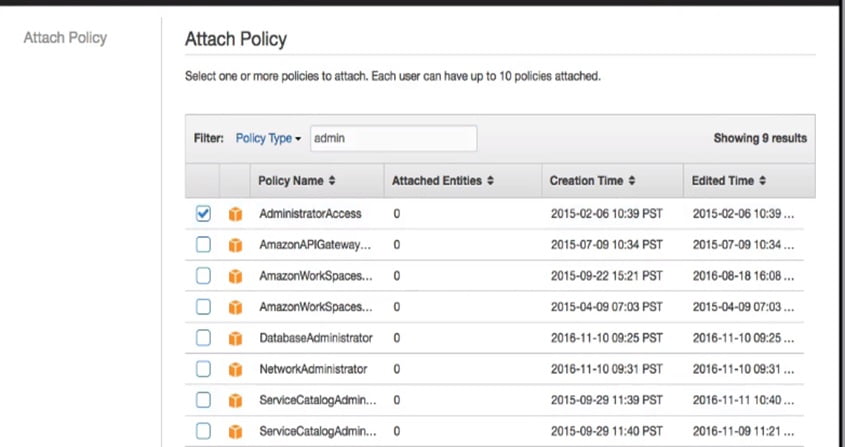Uncheck the AdministratorAccess policy checkbox
The height and width of the screenshot is (447, 845).
[203, 214]
